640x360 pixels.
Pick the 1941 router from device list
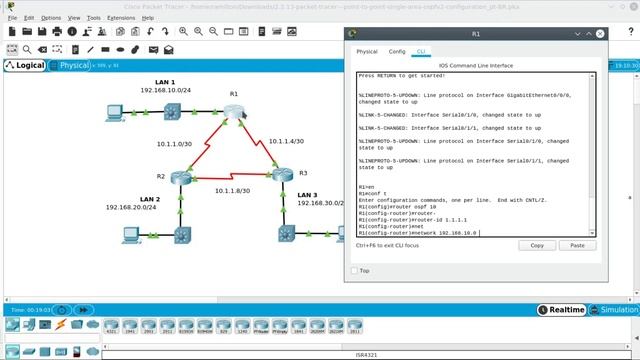[130, 327]
